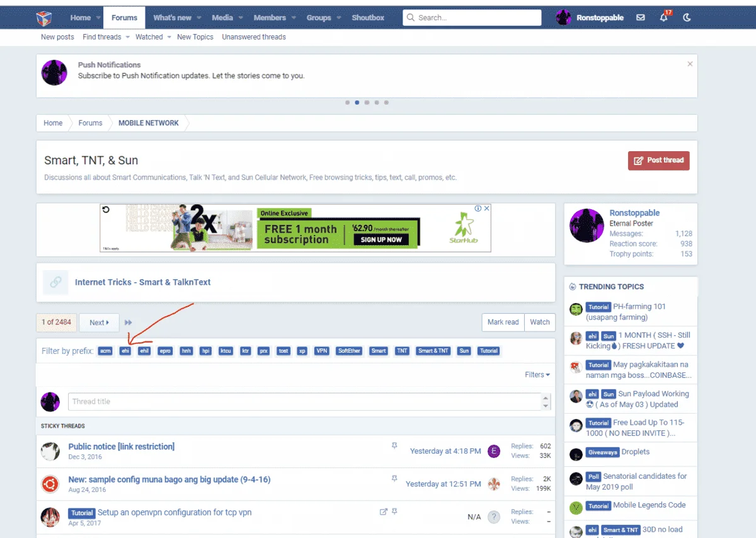
Task: Open Ronstoppable profile link in sidebar
Action: tap(634, 213)
